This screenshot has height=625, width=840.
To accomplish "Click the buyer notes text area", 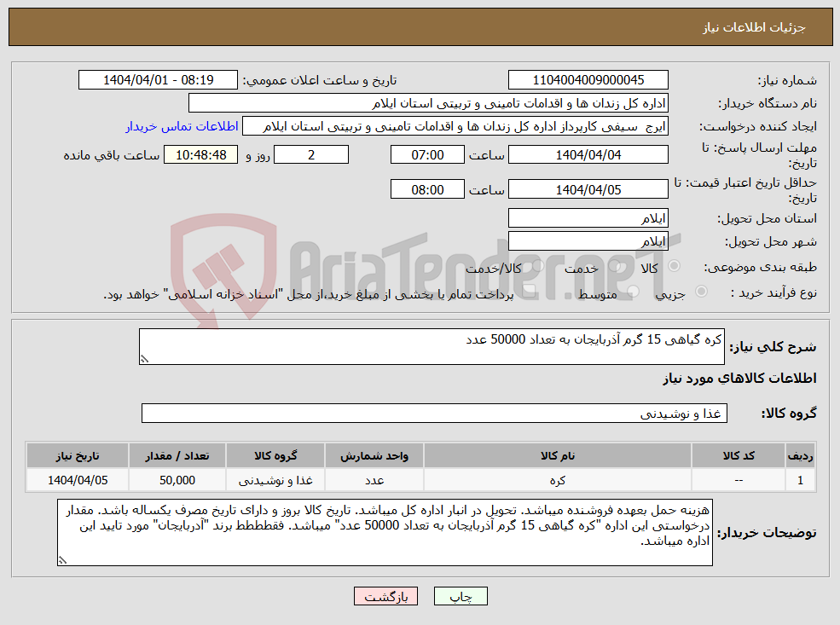I will (385, 532).
